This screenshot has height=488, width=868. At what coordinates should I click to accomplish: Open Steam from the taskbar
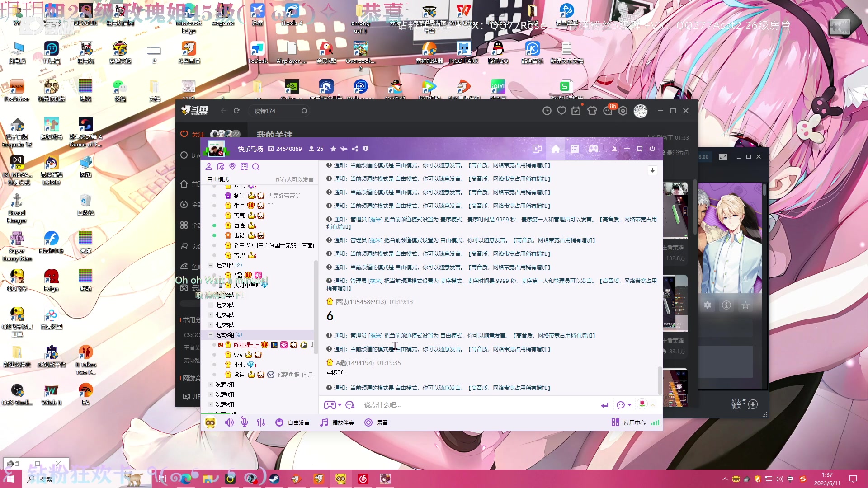(x=274, y=479)
